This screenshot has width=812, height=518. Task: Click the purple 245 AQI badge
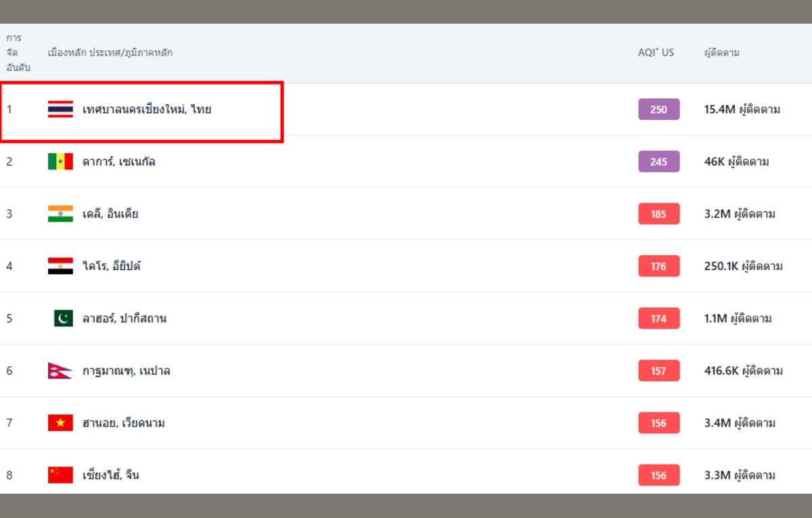pos(658,162)
